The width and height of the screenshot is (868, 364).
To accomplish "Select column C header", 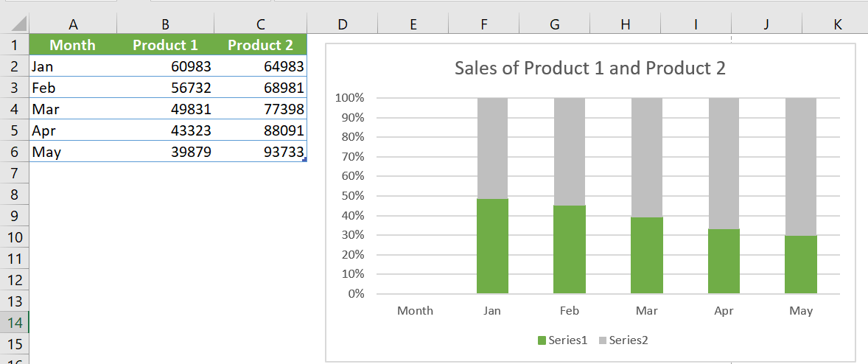I will point(260,24).
